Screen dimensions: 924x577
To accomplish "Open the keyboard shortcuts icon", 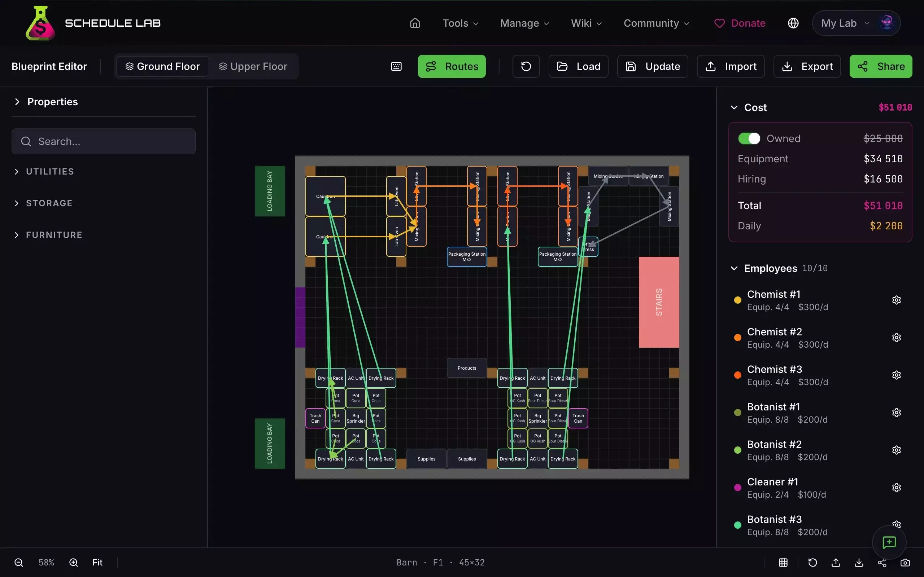I will (x=396, y=66).
